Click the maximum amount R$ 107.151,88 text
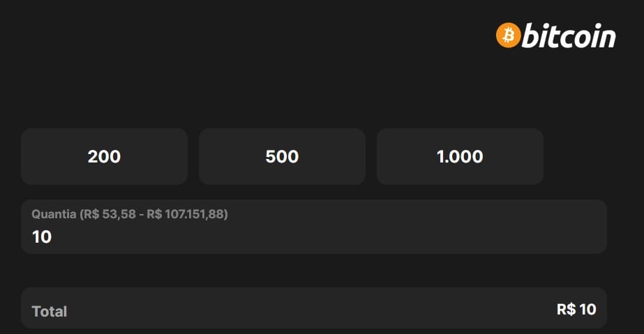 point(185,214)
